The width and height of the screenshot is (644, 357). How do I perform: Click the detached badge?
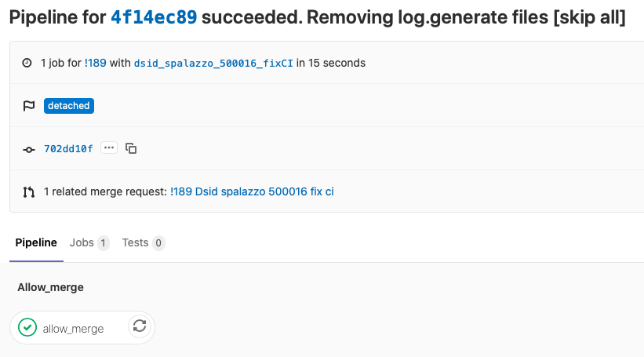[x=69, y=106]
